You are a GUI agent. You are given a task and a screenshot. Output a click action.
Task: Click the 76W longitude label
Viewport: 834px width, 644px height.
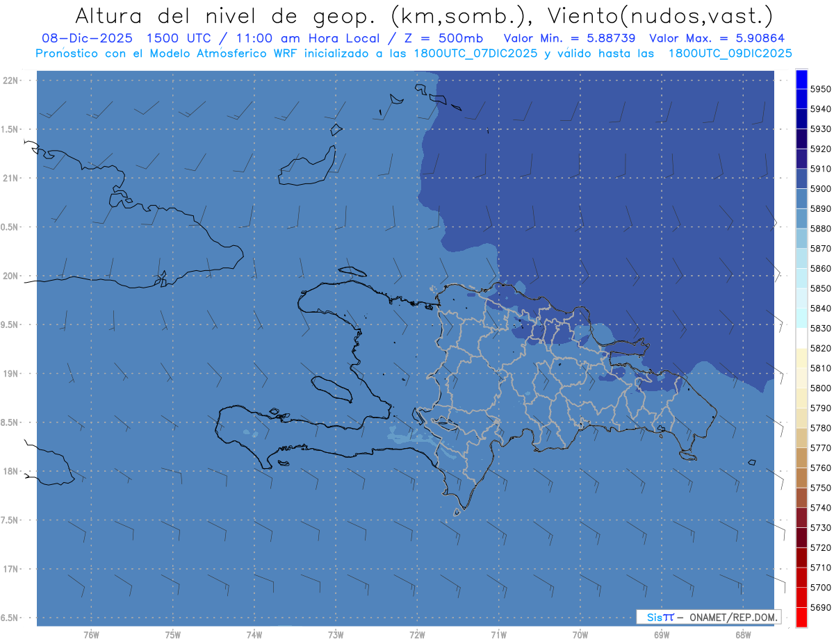91,635
